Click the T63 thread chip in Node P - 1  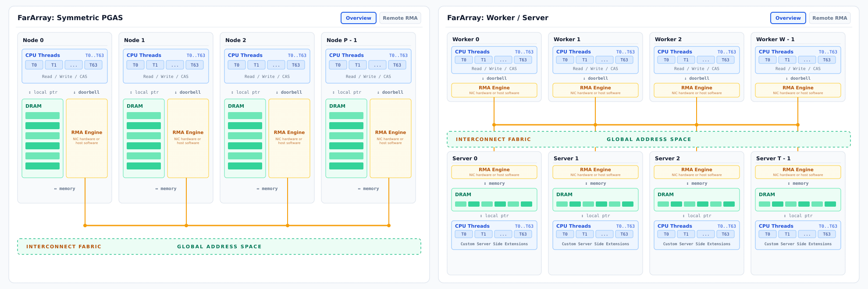(397, 65)
